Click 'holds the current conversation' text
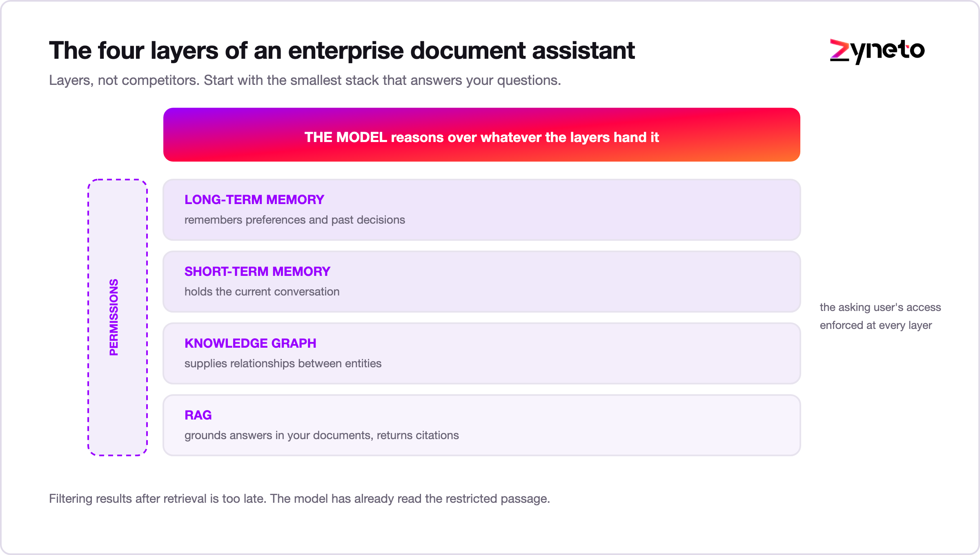The width and height of the screenshot is (980, 555). [x=262, y=292]
